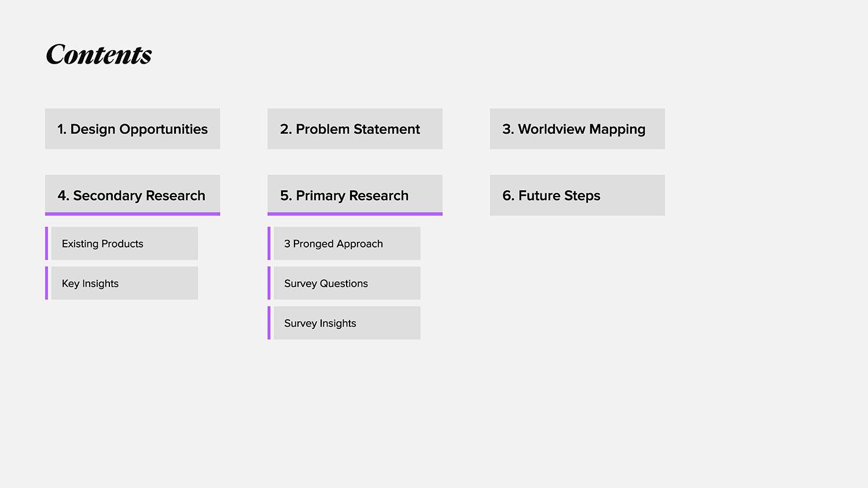The height and width of the screenshot is (488, 868).
Task: Click purple bar beside Existing Products
Action: [x=47, y=243]
